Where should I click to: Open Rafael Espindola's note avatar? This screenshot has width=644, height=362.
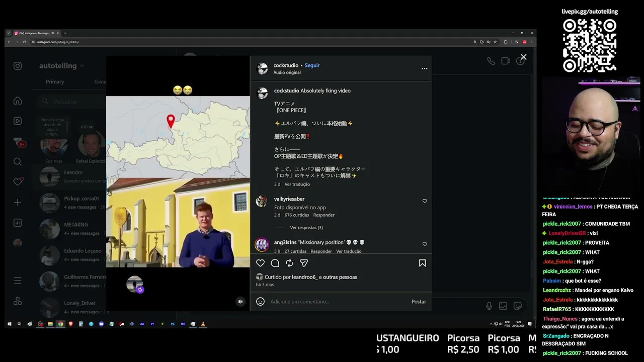tap(92, 144)
